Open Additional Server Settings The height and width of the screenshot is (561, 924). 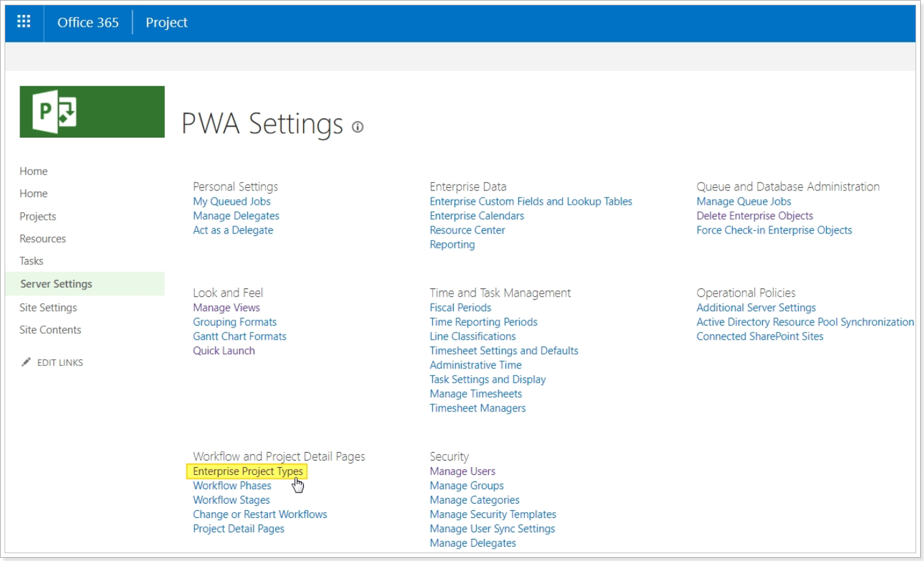click(x=756, y=308)
